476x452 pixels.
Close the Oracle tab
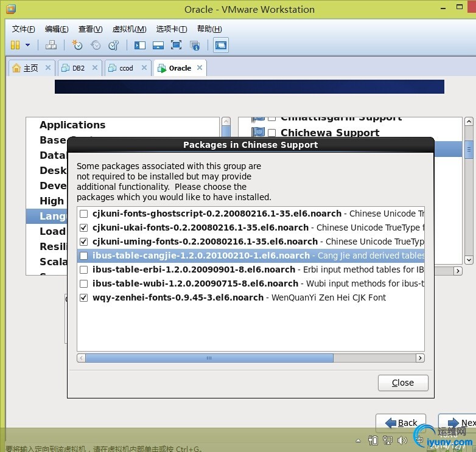[200, 68]
